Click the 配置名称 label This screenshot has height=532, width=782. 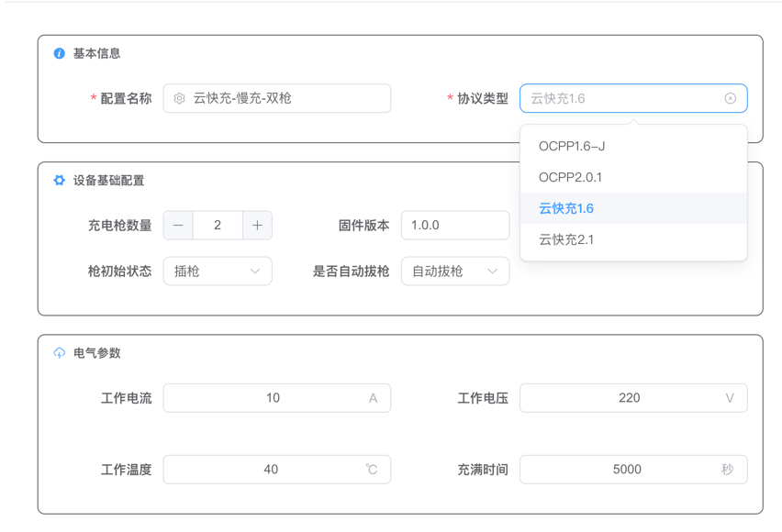click(126, 98)
